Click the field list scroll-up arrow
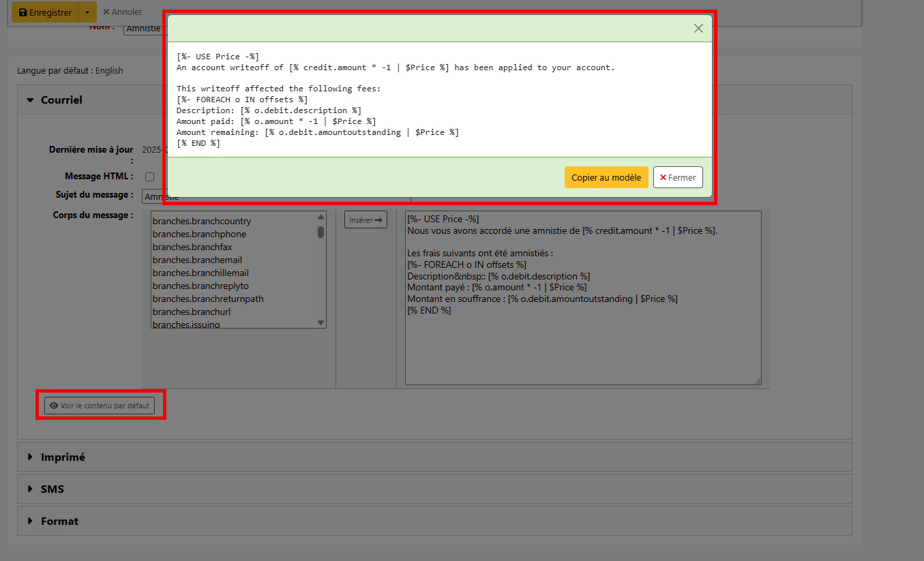This screenshot has width=924, height=561. coord(321,217)
